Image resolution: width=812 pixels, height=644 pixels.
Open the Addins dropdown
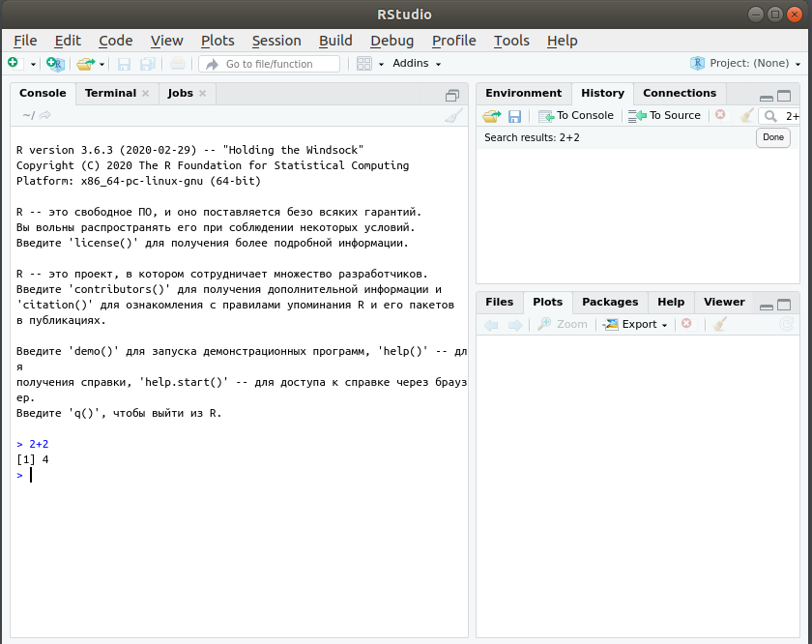click(x=417, y=63)
